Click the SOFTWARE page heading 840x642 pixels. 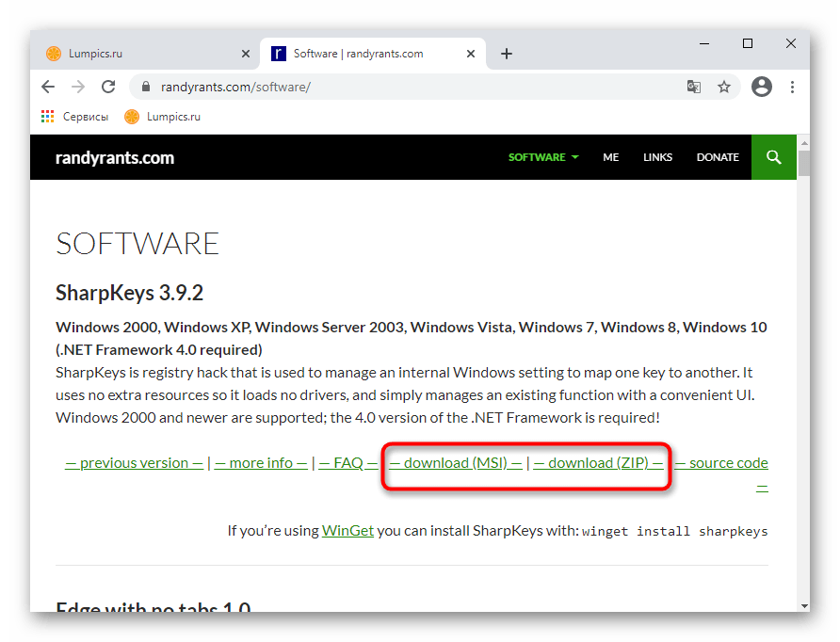137,244
